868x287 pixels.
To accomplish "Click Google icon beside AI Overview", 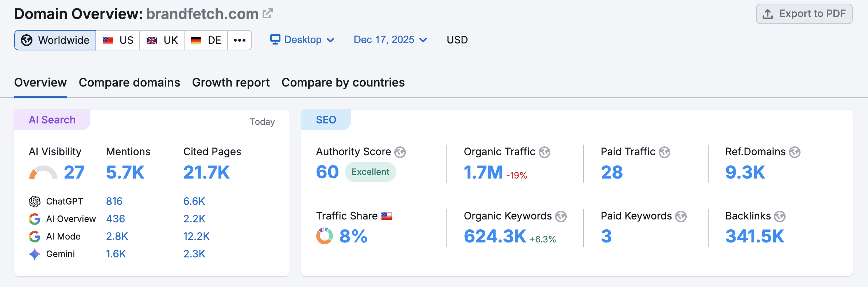I will [x=35, y=219].
